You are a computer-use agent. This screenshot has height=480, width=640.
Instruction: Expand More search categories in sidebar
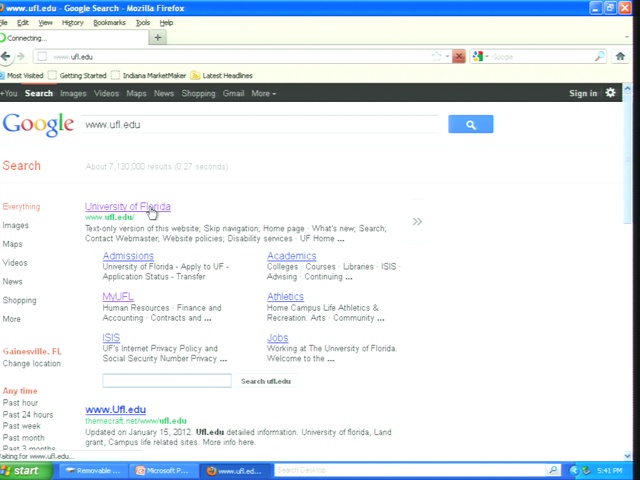click(11, 319)
